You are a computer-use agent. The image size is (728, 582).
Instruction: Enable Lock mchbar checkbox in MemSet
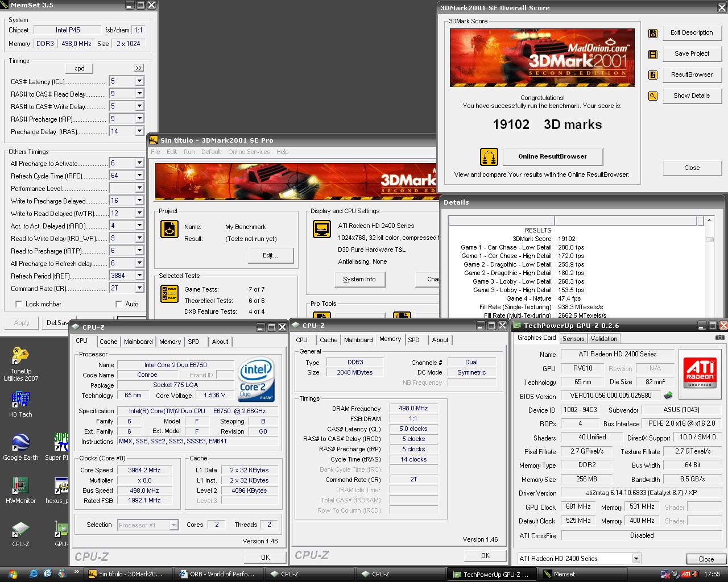[19, 304]
